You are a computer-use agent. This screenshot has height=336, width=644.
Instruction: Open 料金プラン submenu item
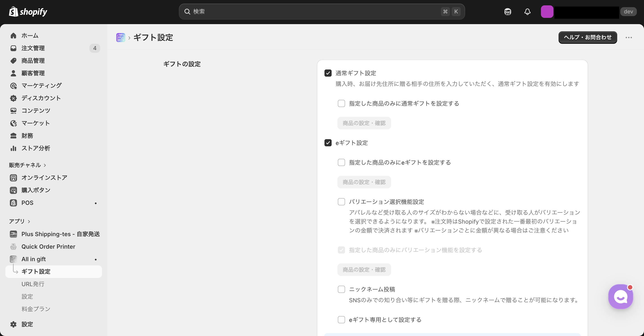tap(36, 309)
